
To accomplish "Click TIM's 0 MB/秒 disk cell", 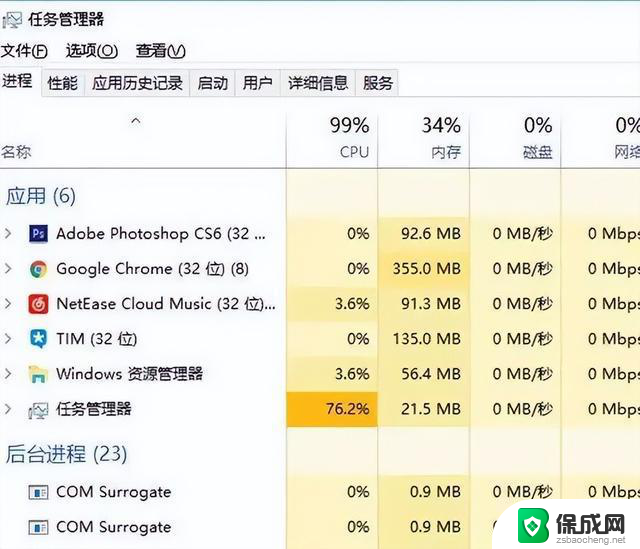I will pyautogui.click(x=516, y=339).
